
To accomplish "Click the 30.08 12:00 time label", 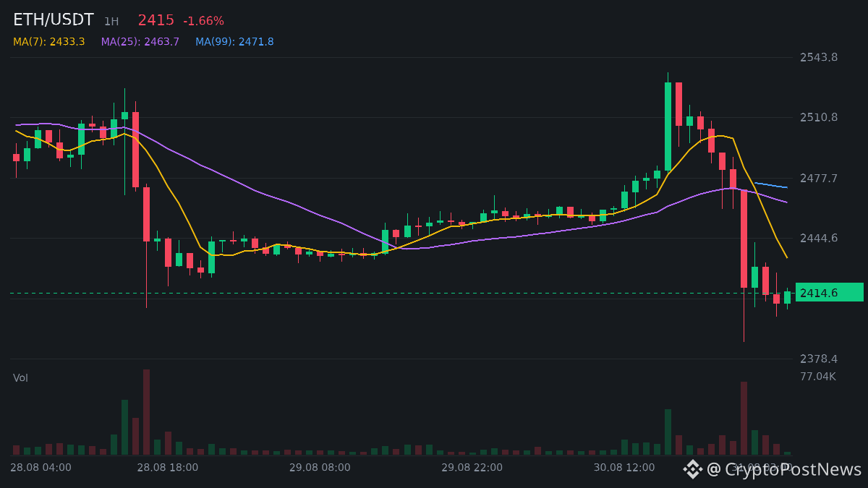I will [x=624, y=467].
